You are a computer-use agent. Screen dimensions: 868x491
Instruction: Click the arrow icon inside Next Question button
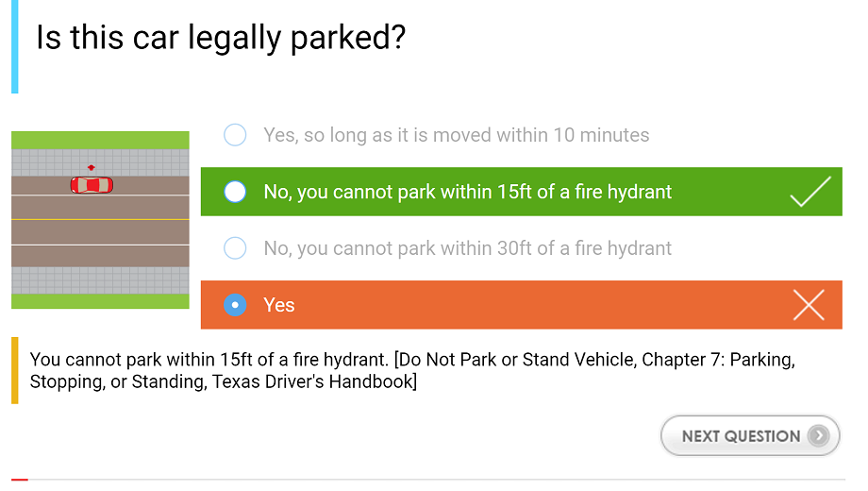(x=819, y=436)
